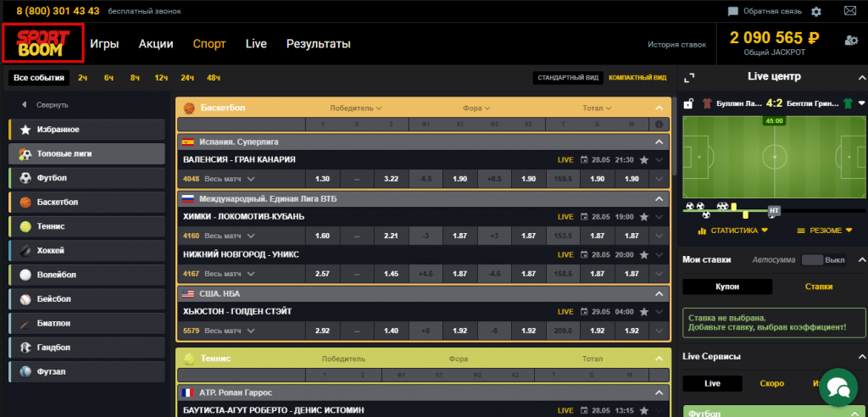Select Футзал in the sidebar
The height and width of the screenshot is (417, 868).
tap(87, 371)
